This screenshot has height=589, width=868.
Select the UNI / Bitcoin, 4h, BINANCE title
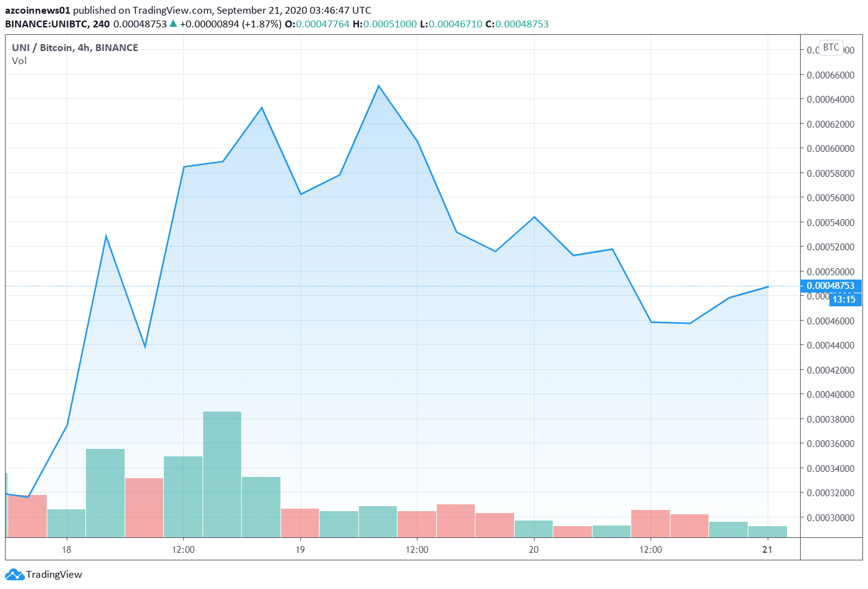pyautogui.click(x=75, y=47)
